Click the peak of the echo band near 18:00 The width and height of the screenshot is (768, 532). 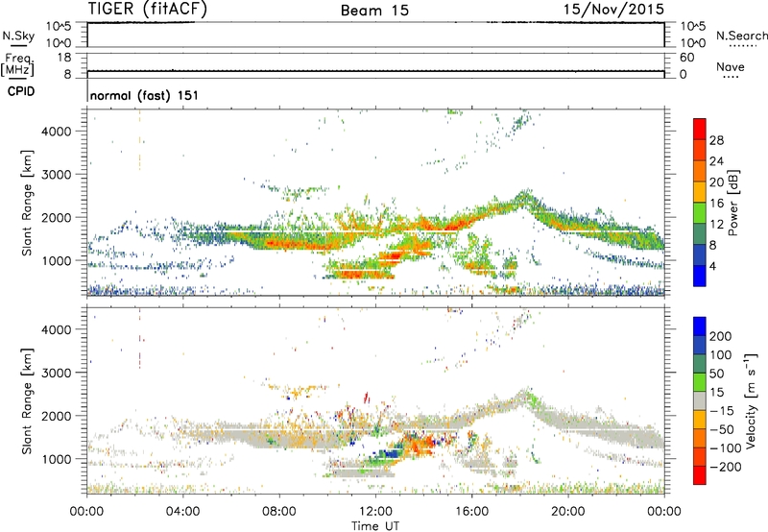point(524,195)
